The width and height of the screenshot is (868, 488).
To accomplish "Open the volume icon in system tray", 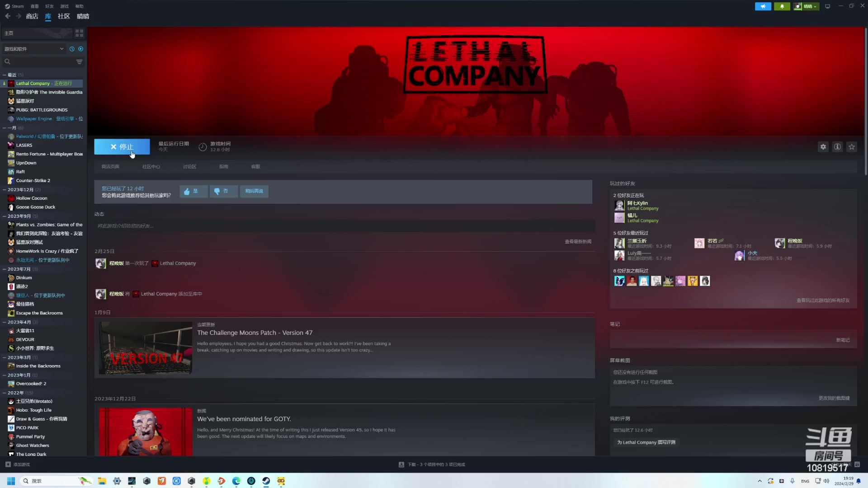I will tap(826, 481).
